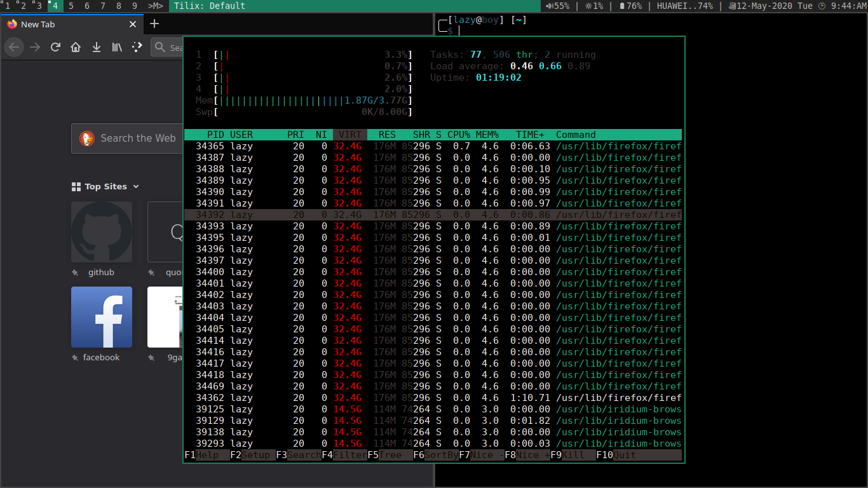The height and width of the screenshot is (488, 868).
Task: Click the 12-May-2020 date indicator
Action: point(770,6)
